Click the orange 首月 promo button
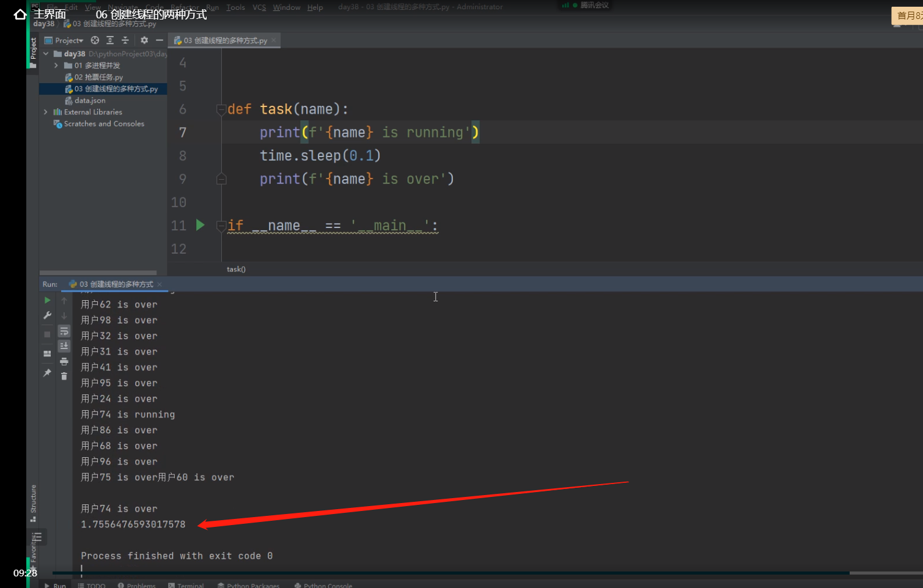Viewport: 923px width, 588px height. [x=908, y=16]
